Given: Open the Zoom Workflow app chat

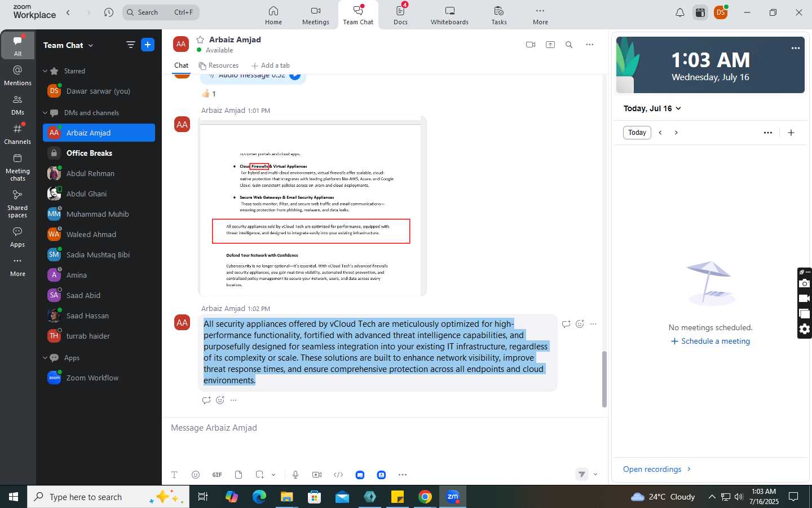Looking at the screenshot, I should pyautogui.click(x=99, y=378).
